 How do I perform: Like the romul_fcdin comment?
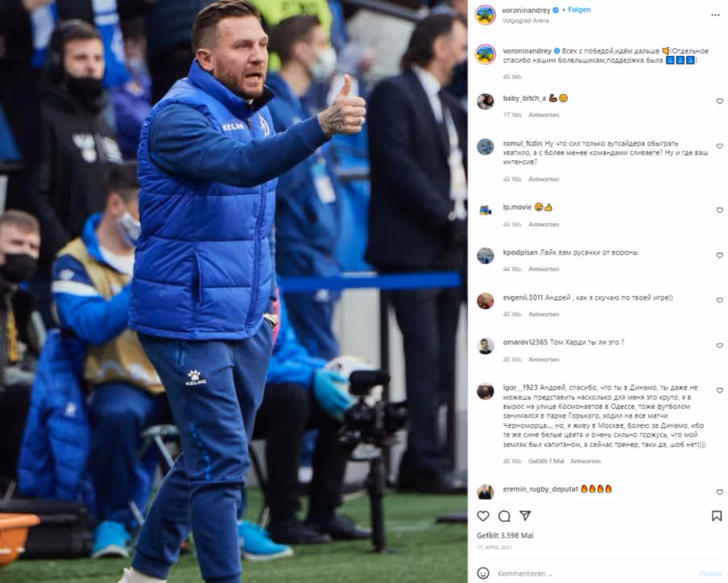pyautogui.click(x=720, y=146)
